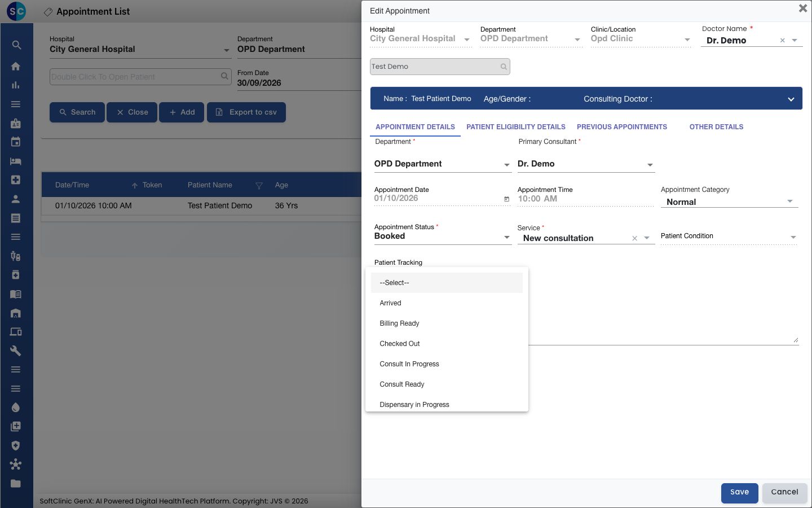Click the hub network sidebar icon
812x508 pixels.
tap(16, 465)
